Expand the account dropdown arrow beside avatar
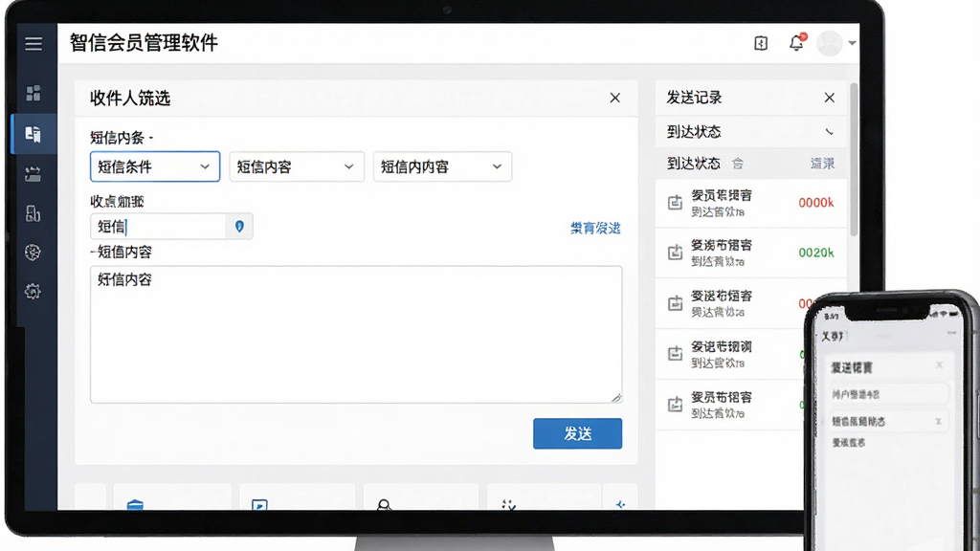Image resolution: width=980 pixels, height=551 pixels. coord(852,43)
